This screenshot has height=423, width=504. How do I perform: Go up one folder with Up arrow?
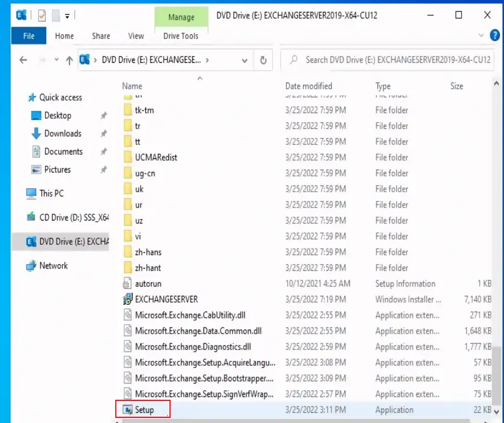point(69,60)
